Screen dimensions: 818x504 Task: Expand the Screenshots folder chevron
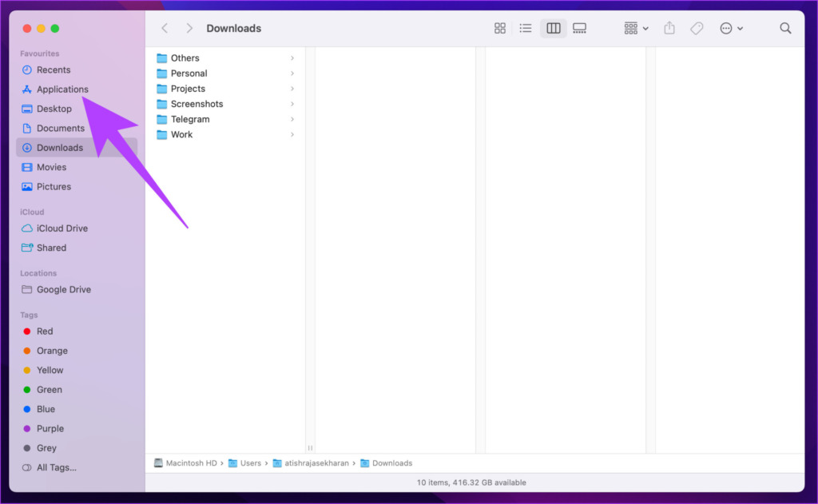292,104
